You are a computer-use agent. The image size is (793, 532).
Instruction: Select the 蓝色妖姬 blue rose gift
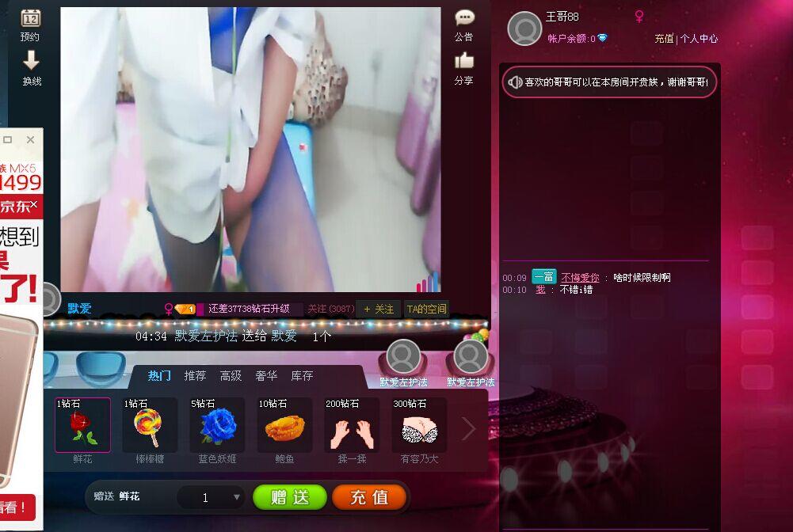(217, 425)
